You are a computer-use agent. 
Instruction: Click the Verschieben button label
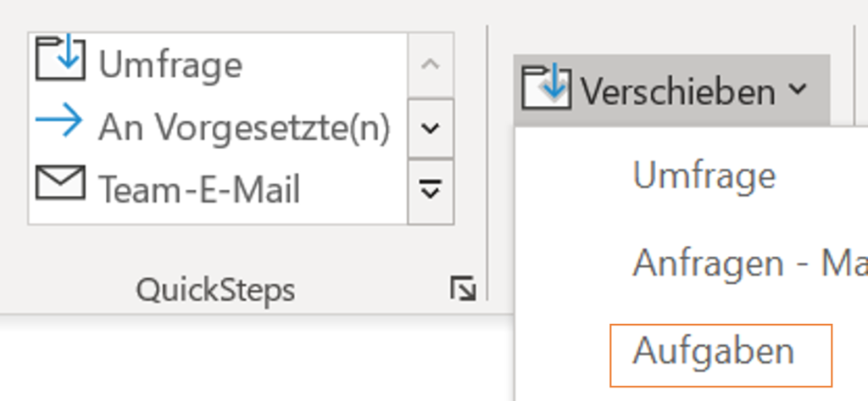click(677, 91)
